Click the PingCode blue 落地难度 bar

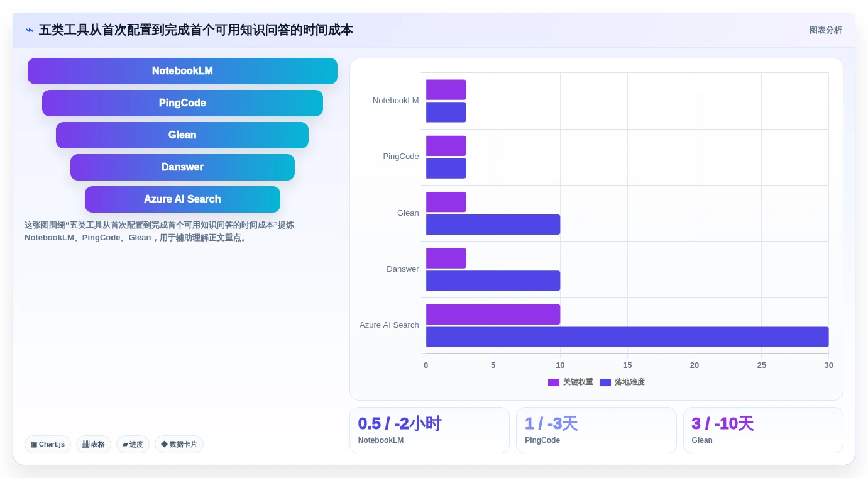(x=446, y=168)
